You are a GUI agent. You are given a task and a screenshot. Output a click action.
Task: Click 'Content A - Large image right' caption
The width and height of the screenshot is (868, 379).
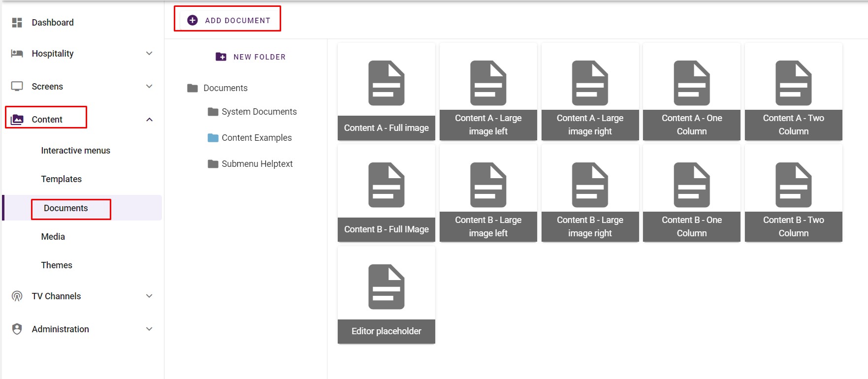click(x=590, y=125)
